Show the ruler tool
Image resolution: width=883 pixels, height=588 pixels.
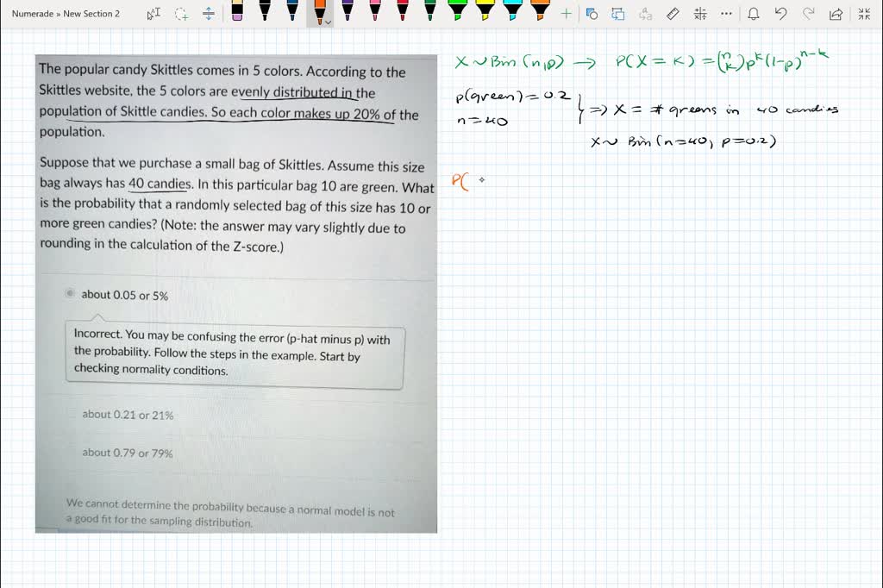click(673, 14)
